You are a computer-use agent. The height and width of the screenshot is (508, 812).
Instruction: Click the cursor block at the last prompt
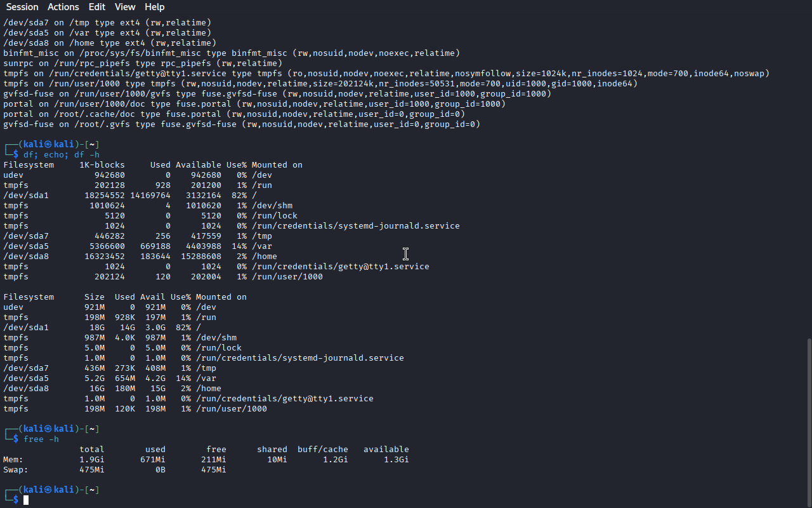pyautogui.click(x=26, y=500)
